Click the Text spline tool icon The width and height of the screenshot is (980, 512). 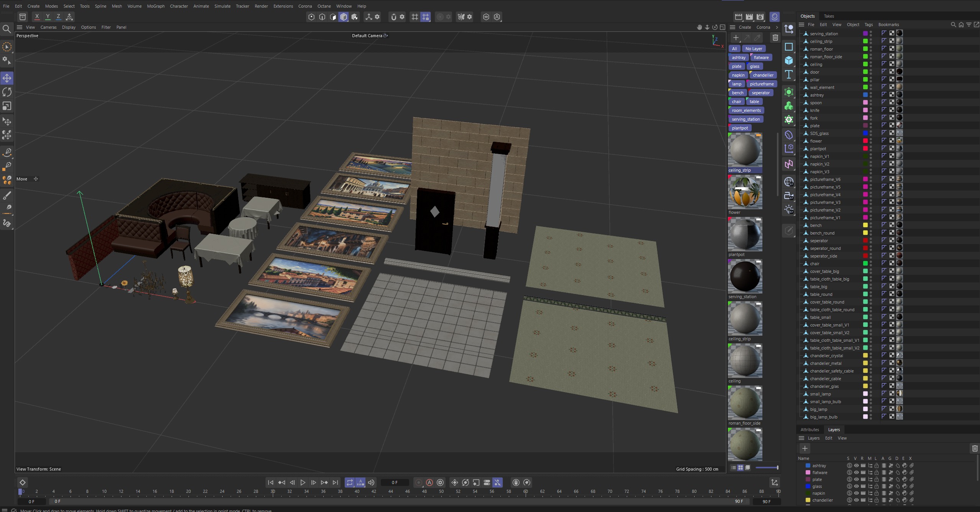tap(789, 74)
